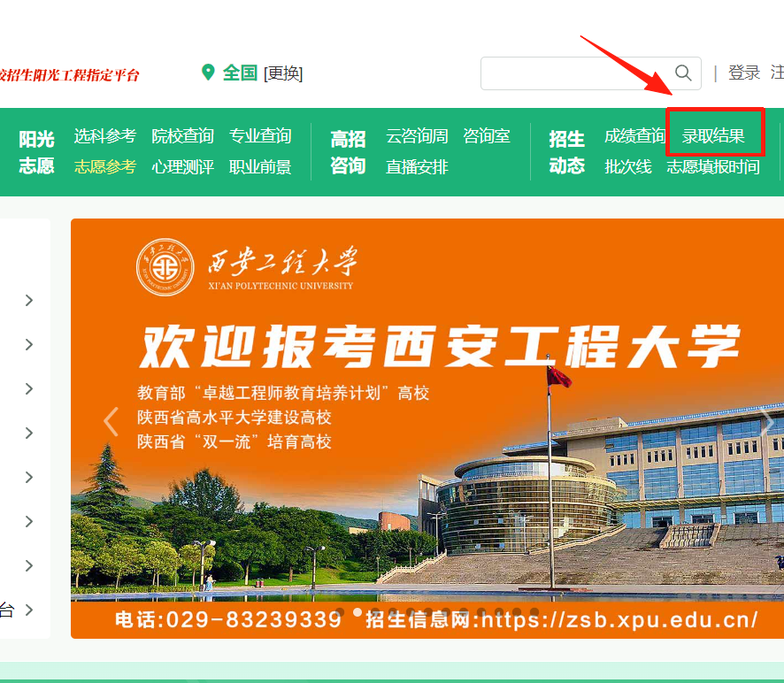Select 心理测评 in the navigation bar
Viewport: 784px width, 683px height.
[x=183, y=166]
